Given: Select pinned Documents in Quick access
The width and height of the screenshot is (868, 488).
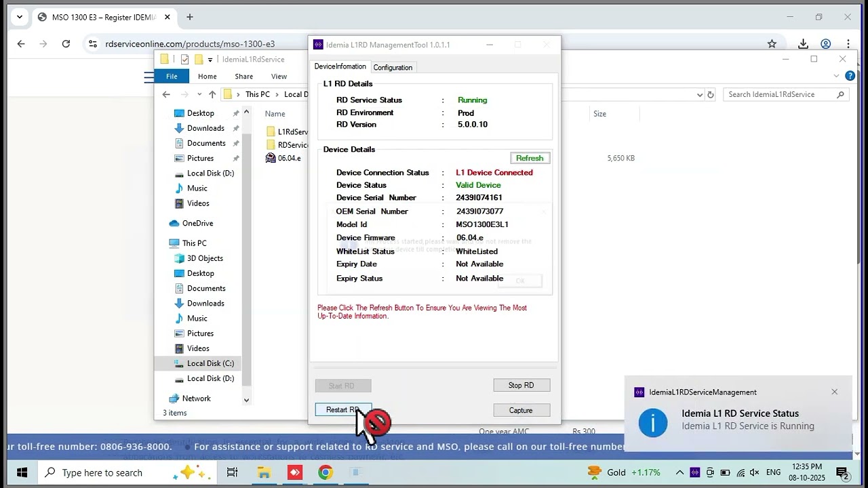Looking at the screenshot, I should [x=206, y=143].
